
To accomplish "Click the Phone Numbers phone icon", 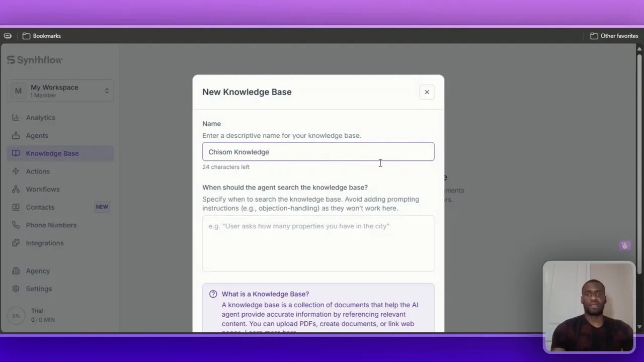I will click(x=16, y=225).
